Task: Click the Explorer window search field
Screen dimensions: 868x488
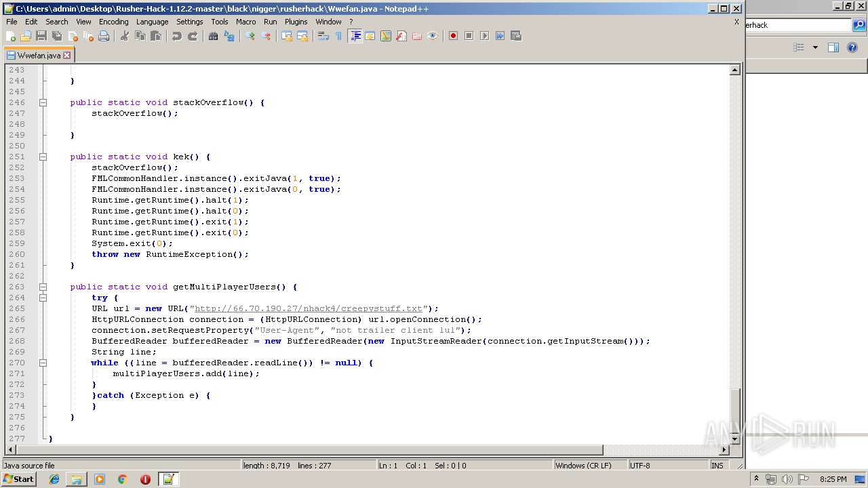Action: point(799,25)
